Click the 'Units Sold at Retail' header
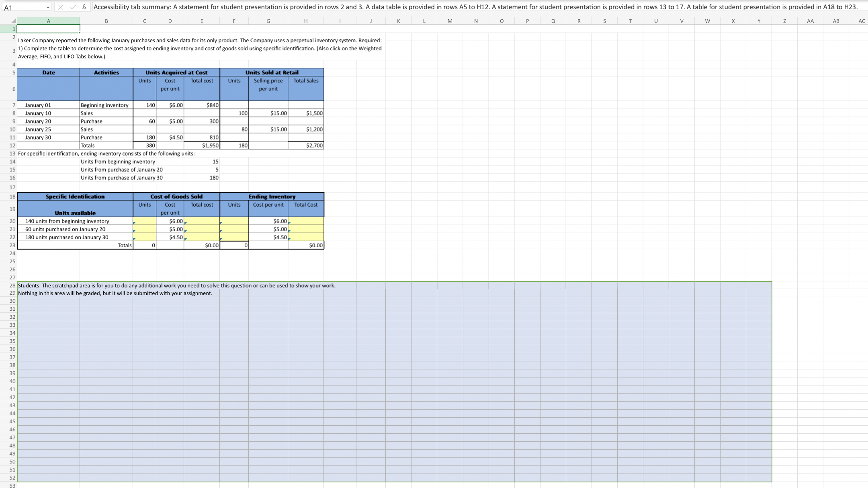The width and height of the screenshot is (868, 488). 272,72
